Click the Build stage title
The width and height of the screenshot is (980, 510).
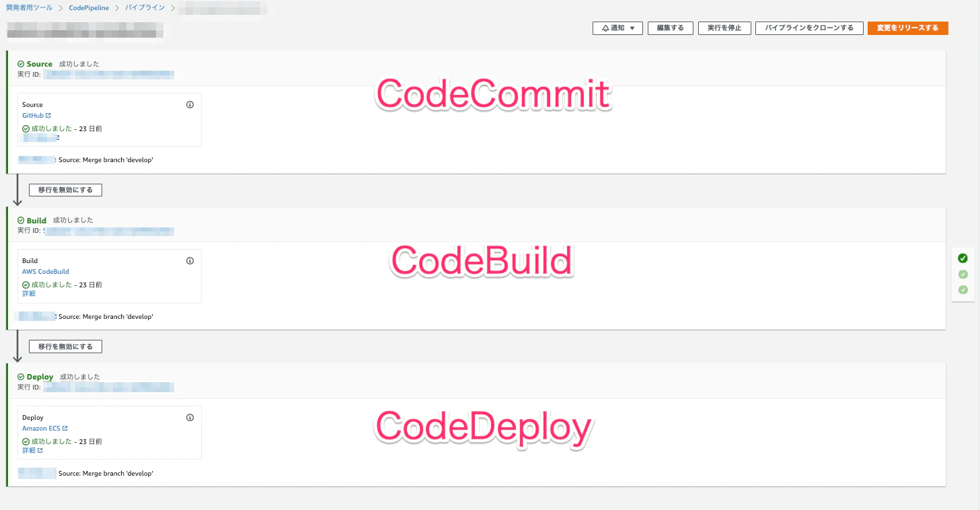coord(36,220)
